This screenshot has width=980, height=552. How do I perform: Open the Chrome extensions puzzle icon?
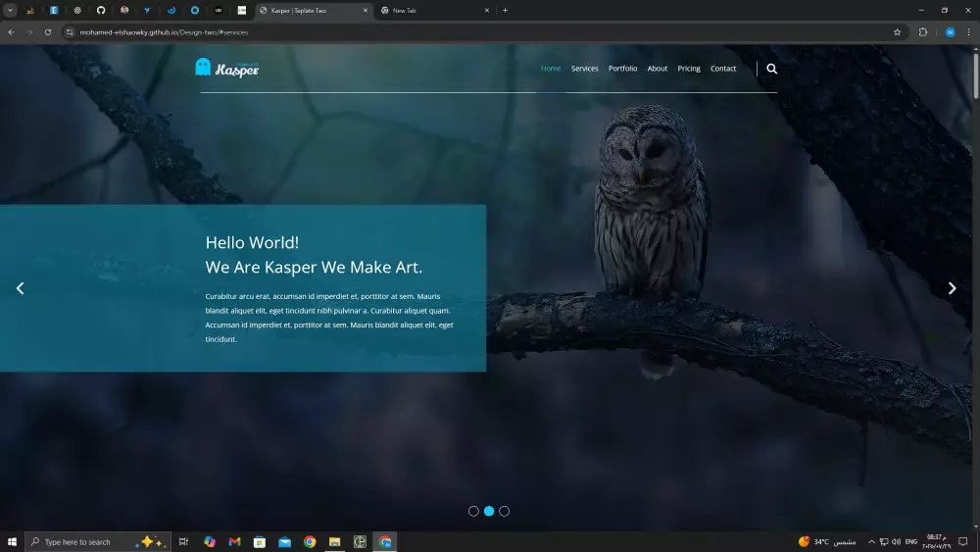923,32
